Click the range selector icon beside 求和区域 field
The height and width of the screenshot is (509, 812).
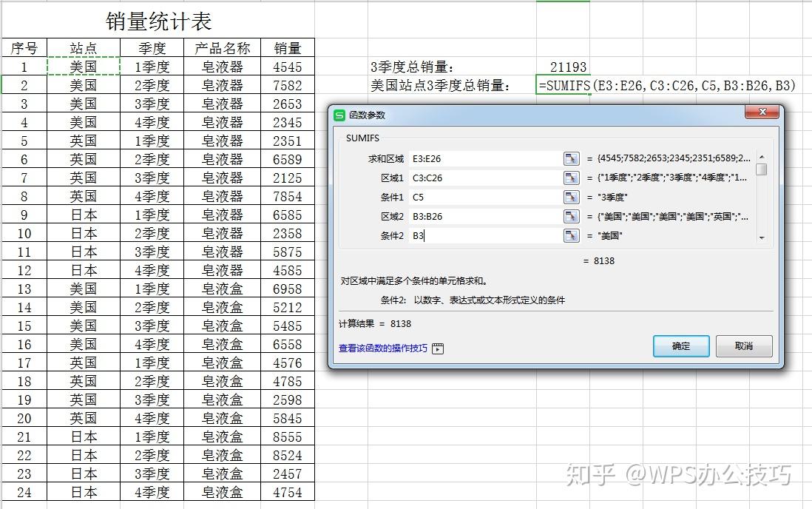572,158
